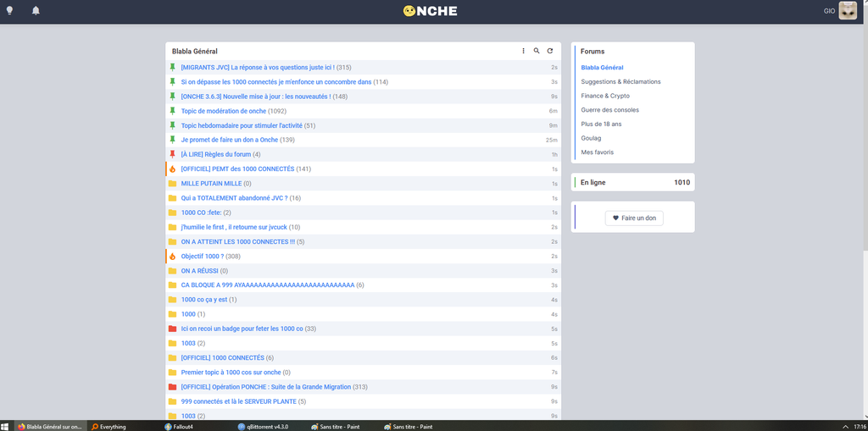The image size is (868, 431).
Task: Open qBittorrent v4.3.0 from the taskbar
Action: [263, 427]
